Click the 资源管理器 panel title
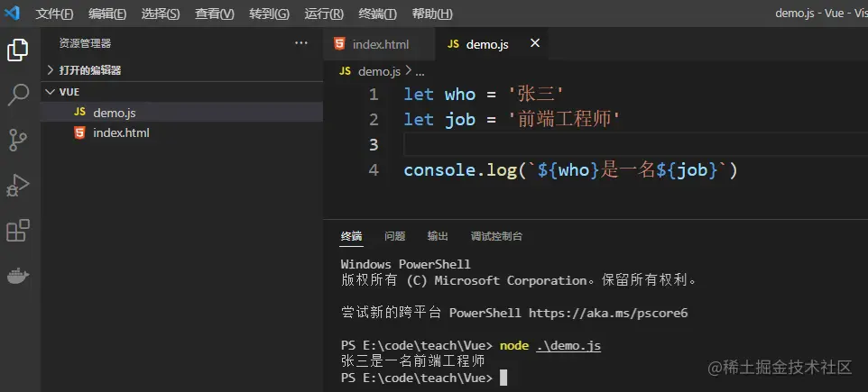 [85, 43]
